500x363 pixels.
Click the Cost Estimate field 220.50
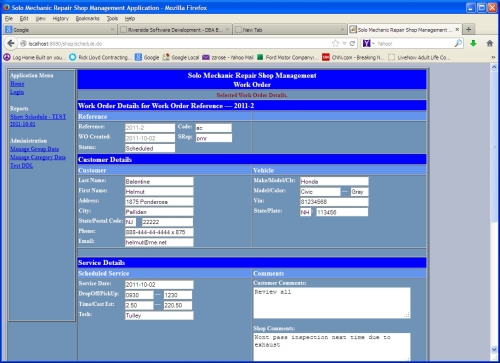(178, 305)
